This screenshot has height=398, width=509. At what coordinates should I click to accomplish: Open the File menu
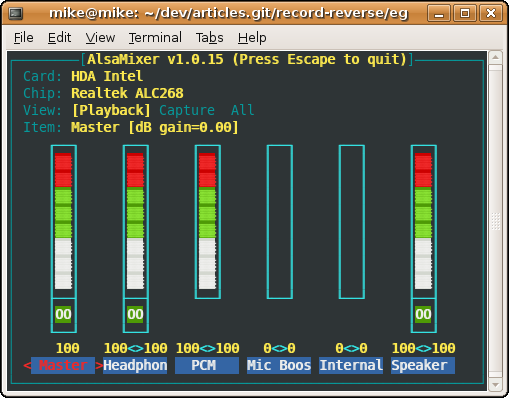pyautogui.click(x=23, y=38)
